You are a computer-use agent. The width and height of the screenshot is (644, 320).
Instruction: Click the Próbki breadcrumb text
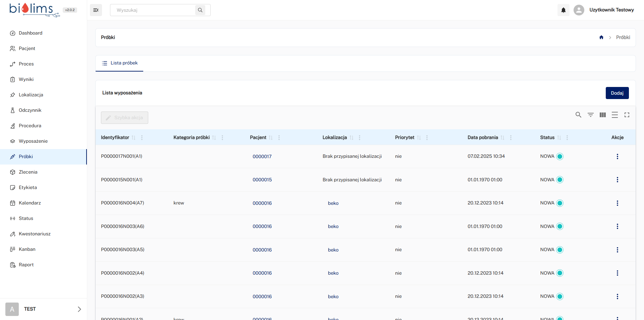623,37
